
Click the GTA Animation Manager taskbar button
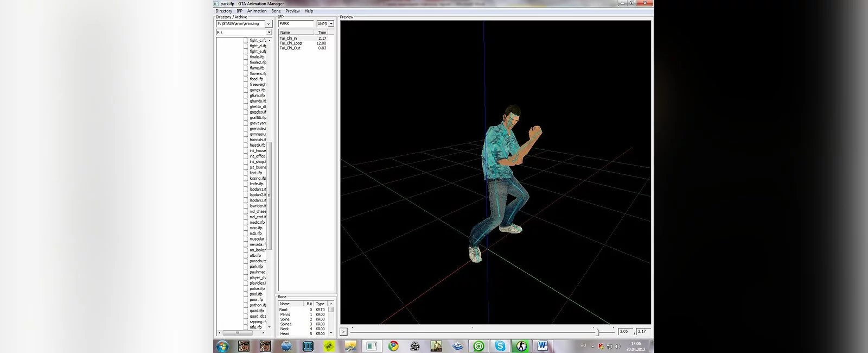(372, 346)
